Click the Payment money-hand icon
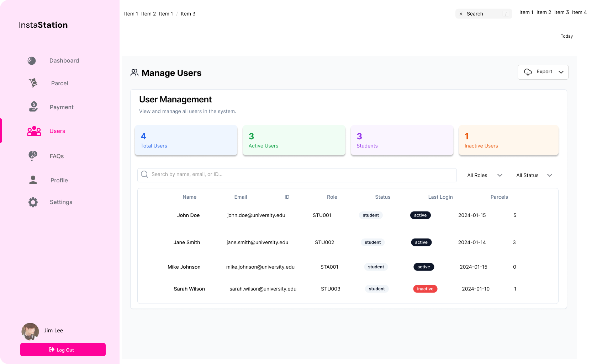This screenshot has height=364, width=597. (x=33, y=107)
